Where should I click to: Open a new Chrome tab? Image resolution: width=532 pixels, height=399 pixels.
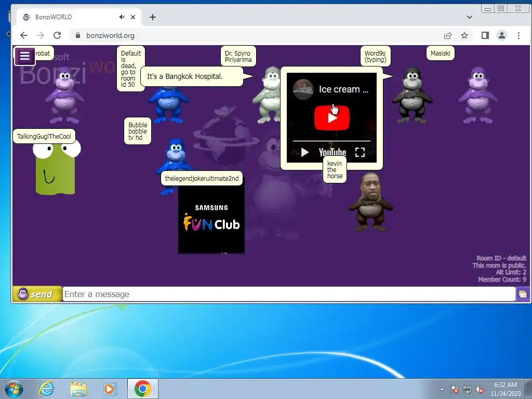pyautogui.click(x=153, y=17)
